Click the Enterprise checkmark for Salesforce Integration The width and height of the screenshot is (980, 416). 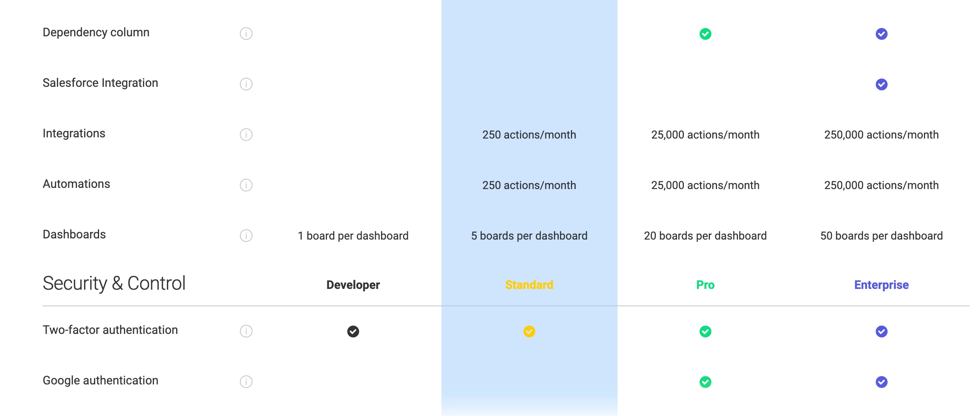pos(881,84)
